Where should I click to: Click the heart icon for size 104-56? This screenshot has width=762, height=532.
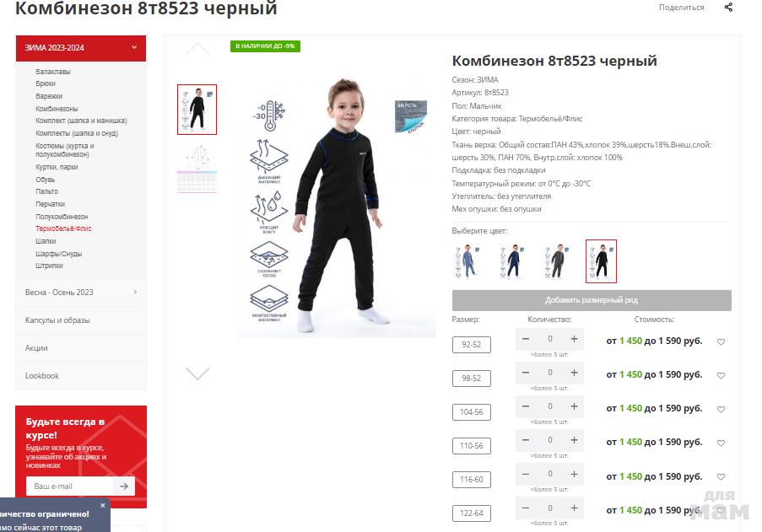(x=721, y=409)
